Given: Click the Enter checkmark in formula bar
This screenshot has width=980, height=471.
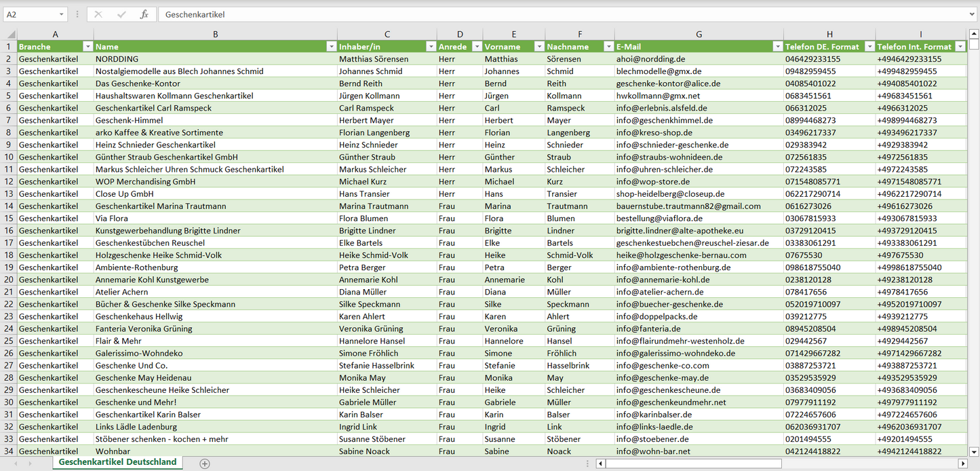Looking at the screenshot, I should tap(121, 14).
